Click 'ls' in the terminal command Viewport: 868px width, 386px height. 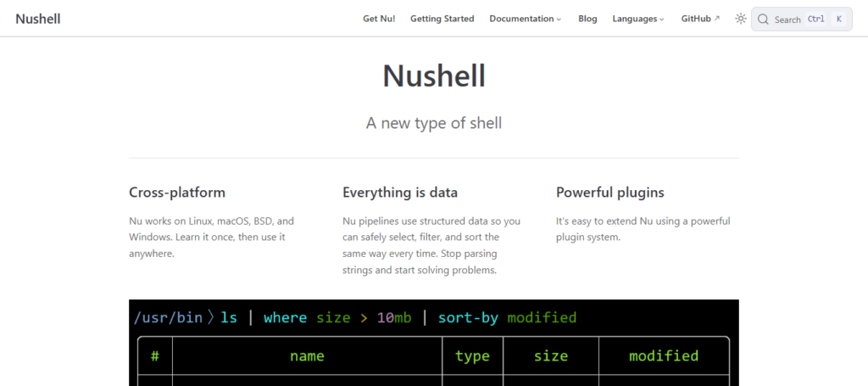pyautogui.click(x=229, y=318)
